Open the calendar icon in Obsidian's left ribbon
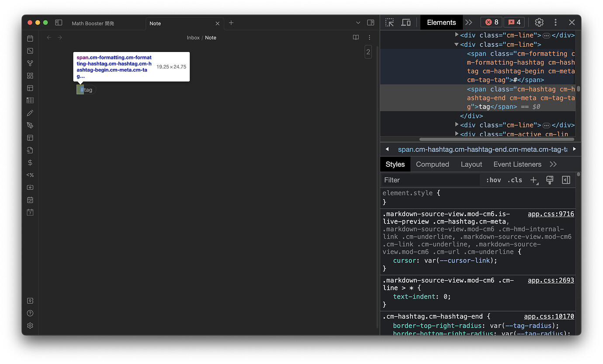 click(x=30, y=38)
